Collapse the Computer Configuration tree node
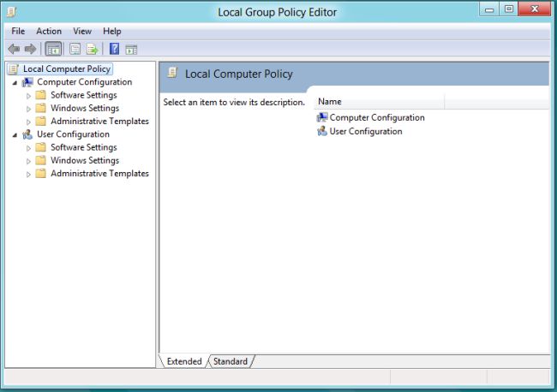 tap(15, 83)
